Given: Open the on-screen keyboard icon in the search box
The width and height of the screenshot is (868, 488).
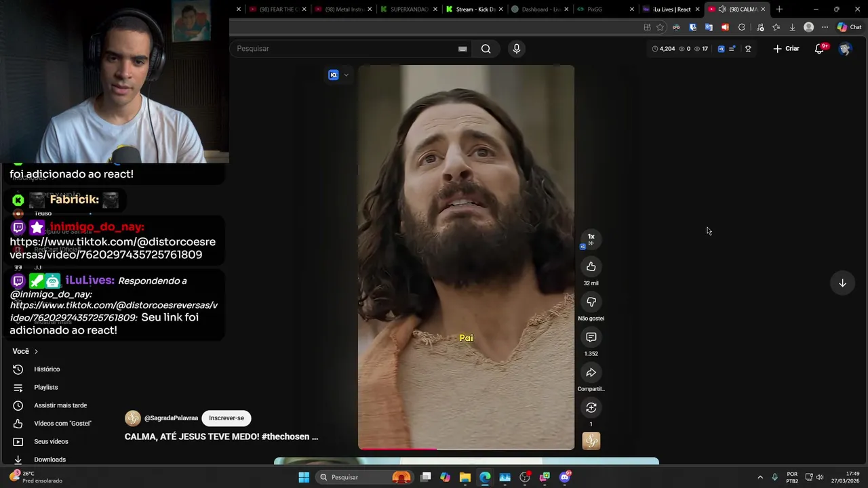Looking at the screenshot, I should click(x=462, y=49).
